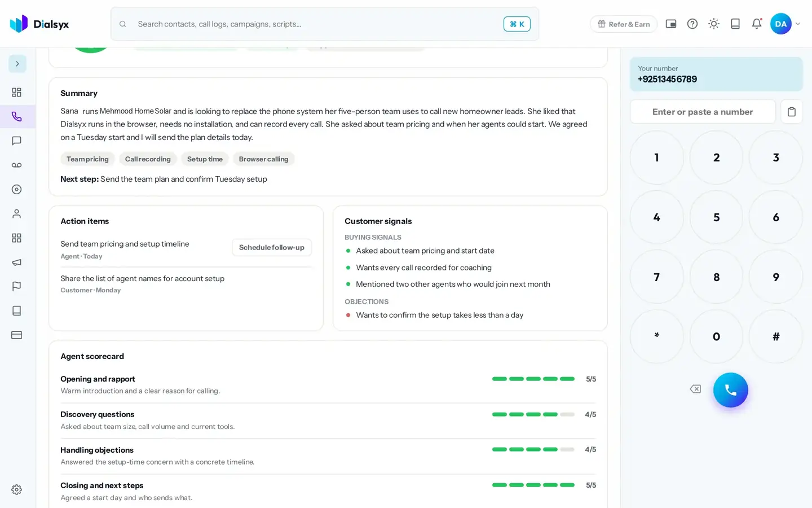Toggle light/dark theme sun icon
Image resolution: width=812 pixels, height=508 pixels.
[x=714, y=24]
